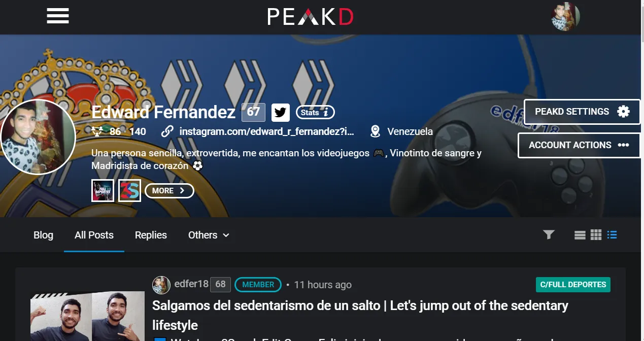Switch to the Blog tab
Image resolution: width=644 pixels, height=341 pixels.
tap(43, 235)
